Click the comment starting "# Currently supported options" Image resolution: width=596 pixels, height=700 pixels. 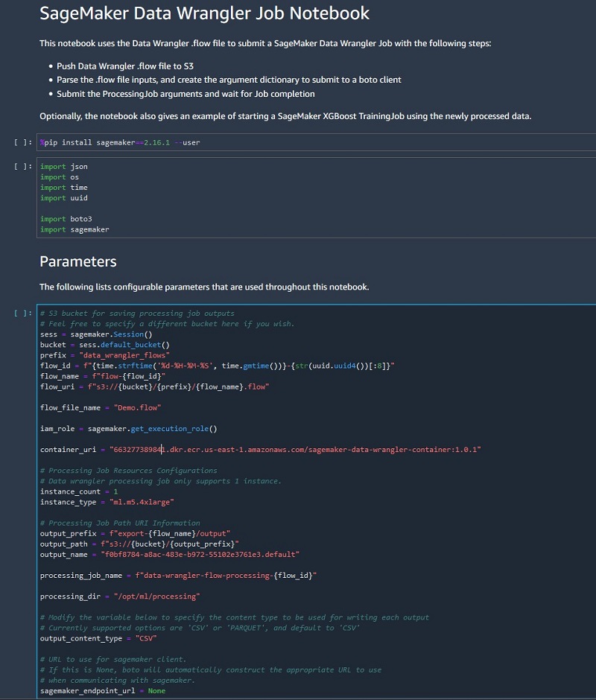[200, 628]
